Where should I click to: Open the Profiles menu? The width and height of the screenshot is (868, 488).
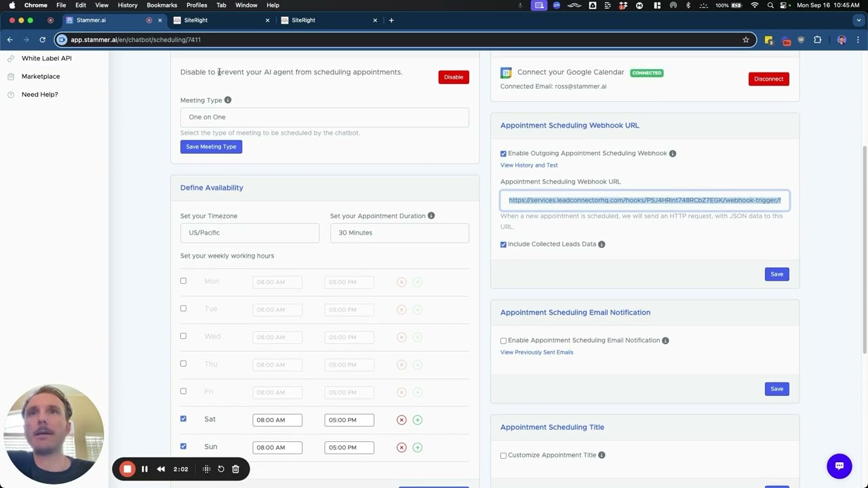coord(197,5)
